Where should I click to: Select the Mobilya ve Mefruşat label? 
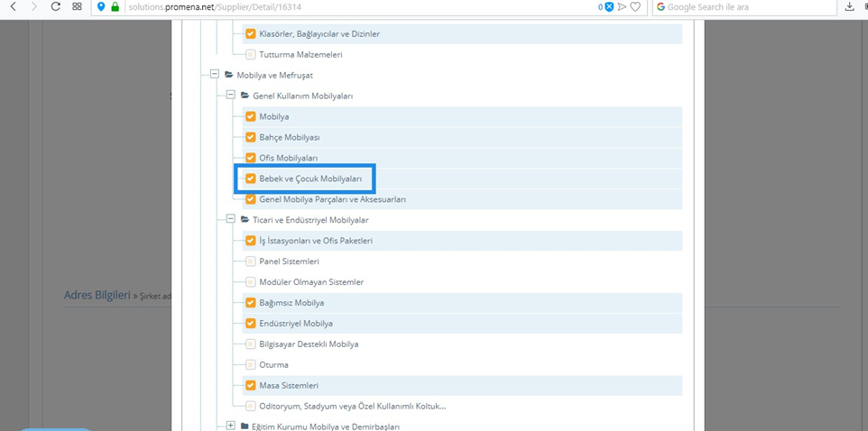point(276,75)
